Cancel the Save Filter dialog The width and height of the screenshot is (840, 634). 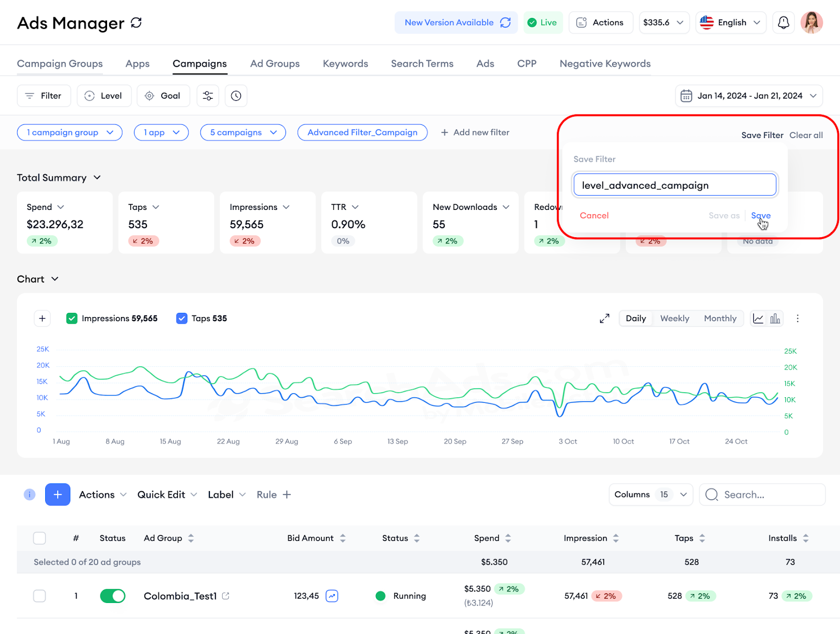[x=594, y=215]
